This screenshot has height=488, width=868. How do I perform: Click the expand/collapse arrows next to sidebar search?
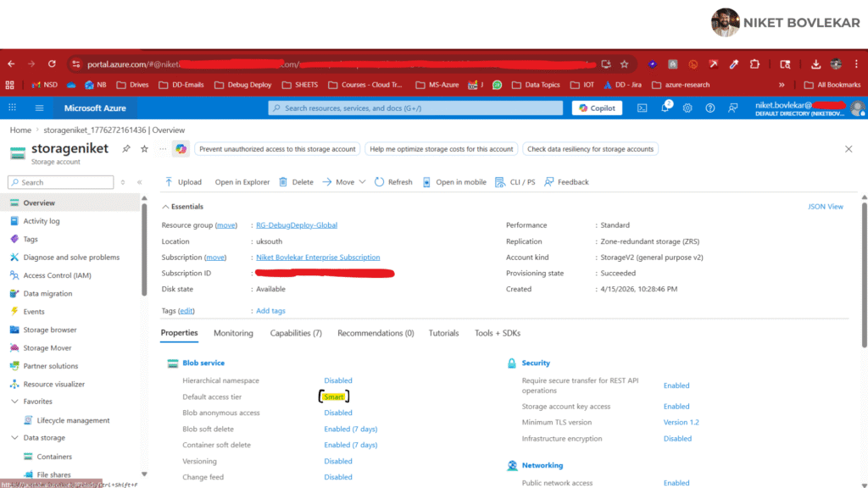(x=123, y=183)
